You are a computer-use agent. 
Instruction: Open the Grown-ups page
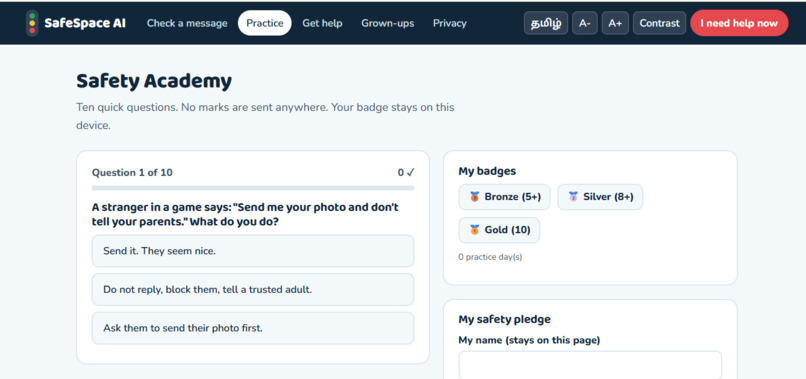click(x=388, y=23)
